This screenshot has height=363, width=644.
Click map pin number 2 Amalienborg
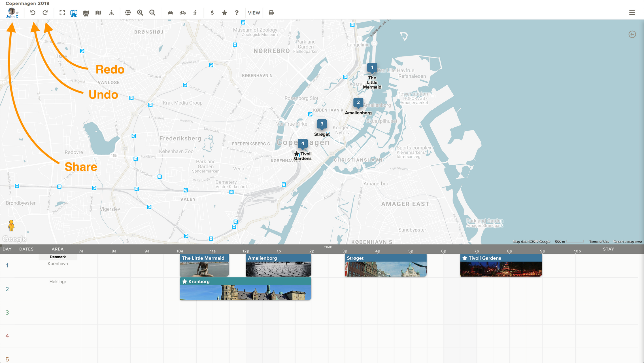click(x=358, y=103)
